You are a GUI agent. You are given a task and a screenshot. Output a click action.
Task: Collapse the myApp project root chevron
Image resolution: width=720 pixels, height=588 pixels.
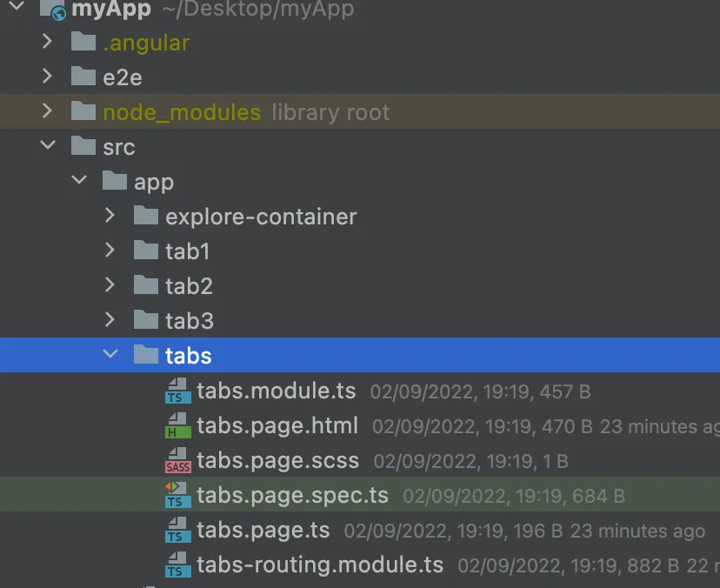tap(17, 6)
